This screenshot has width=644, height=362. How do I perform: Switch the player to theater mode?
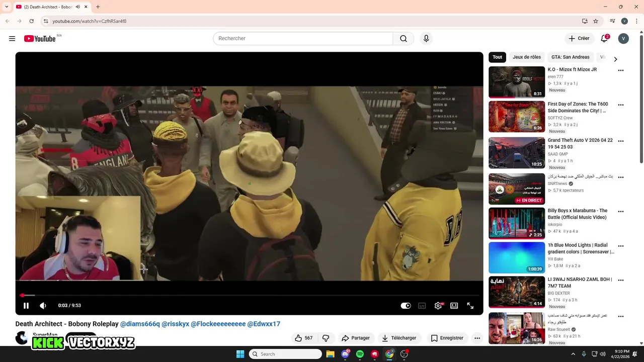[454, 305]
